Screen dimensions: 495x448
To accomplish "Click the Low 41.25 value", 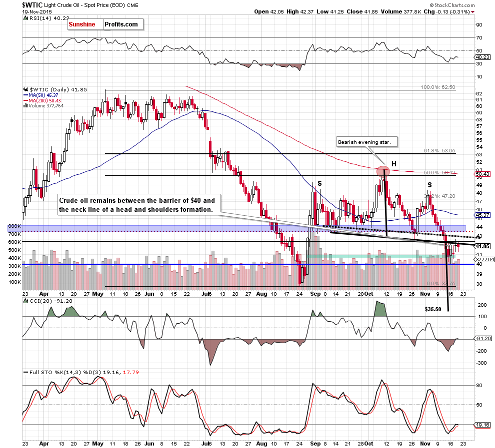I will coord(330,11).
